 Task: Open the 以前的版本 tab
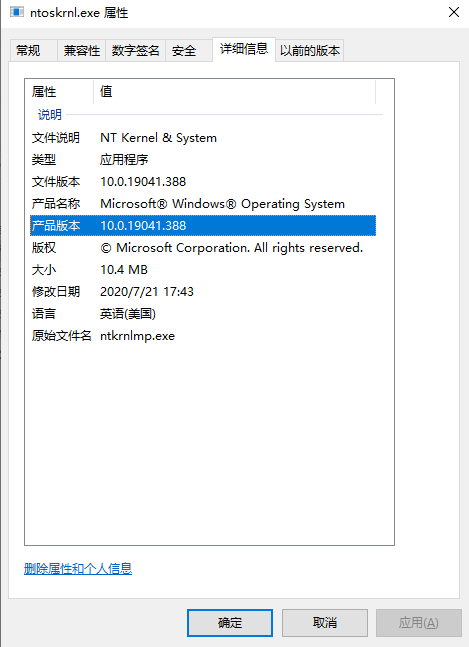pyautogui.click(x=310, y=51)
